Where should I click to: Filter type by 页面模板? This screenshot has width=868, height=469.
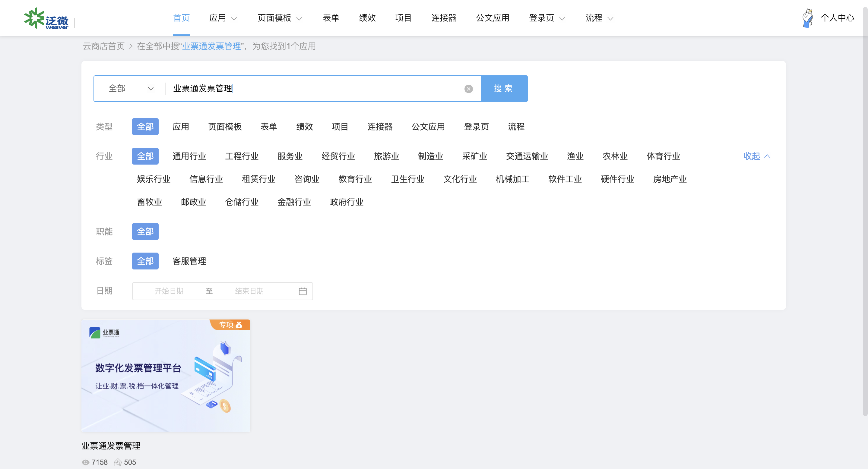point(225,127)
